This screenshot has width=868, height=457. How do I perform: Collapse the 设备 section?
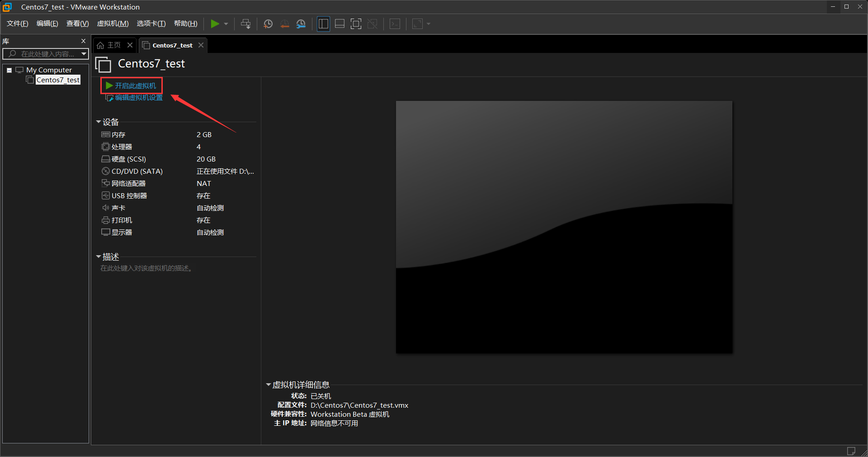coord(98,122)
